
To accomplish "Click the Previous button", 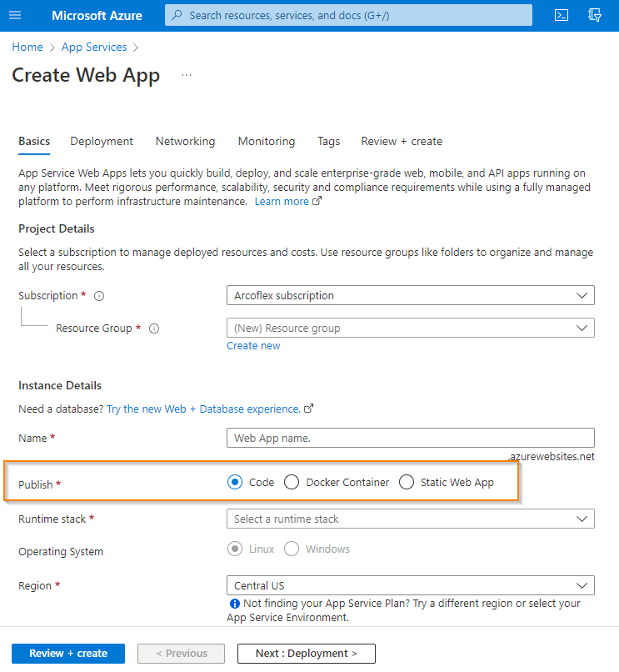I will (182, 654).
